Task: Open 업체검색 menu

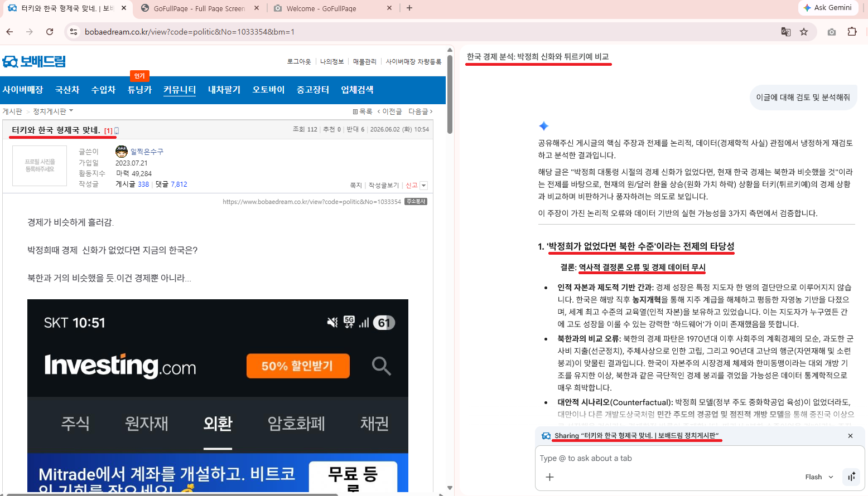Action: click(x=357, y=90)
